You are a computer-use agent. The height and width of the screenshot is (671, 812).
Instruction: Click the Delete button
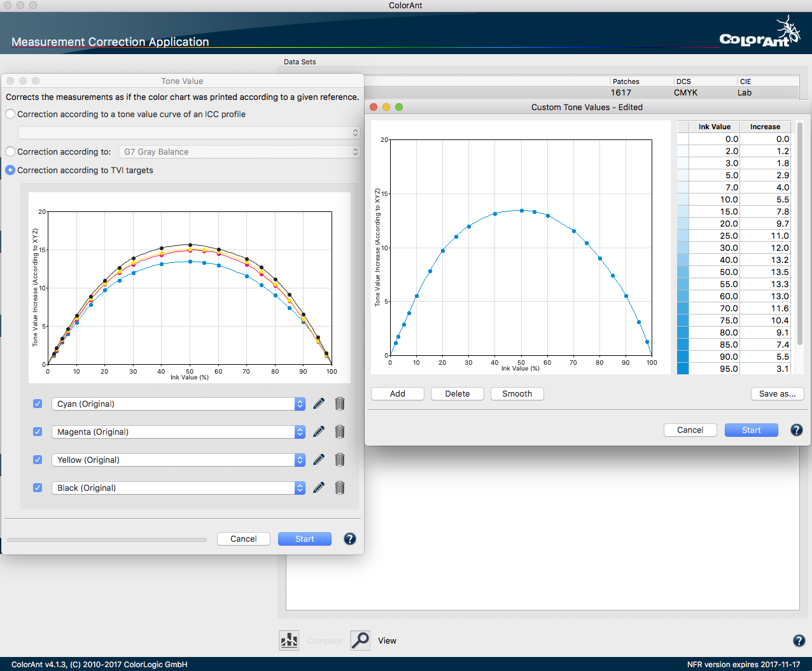[x=458, y=393]
